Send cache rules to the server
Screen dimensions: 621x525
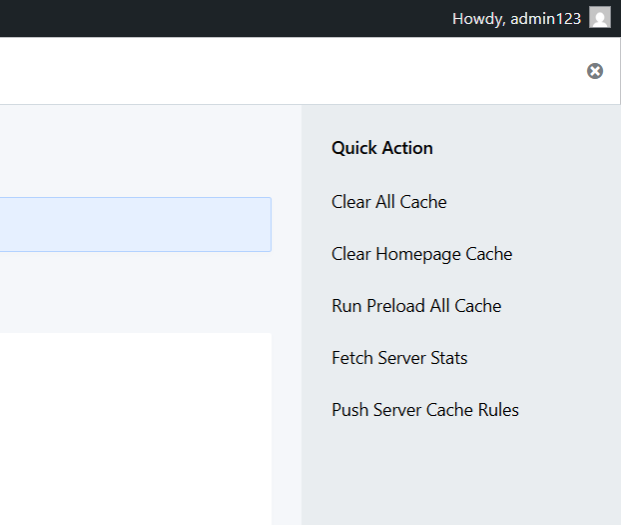point(425,410)
